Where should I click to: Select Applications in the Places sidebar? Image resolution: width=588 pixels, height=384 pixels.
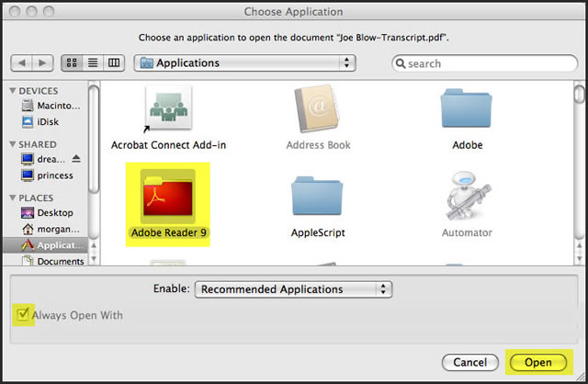tap(45, 245)
